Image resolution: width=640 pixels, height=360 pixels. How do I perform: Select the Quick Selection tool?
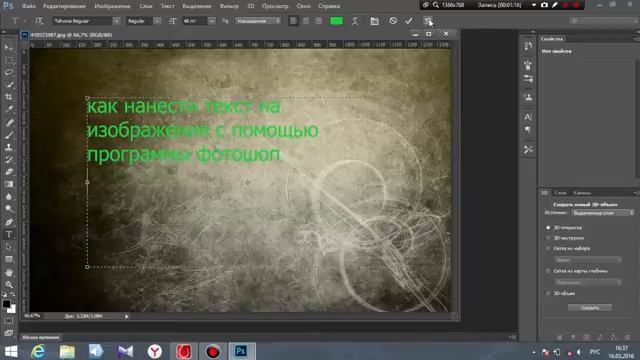tap(9, 85)
